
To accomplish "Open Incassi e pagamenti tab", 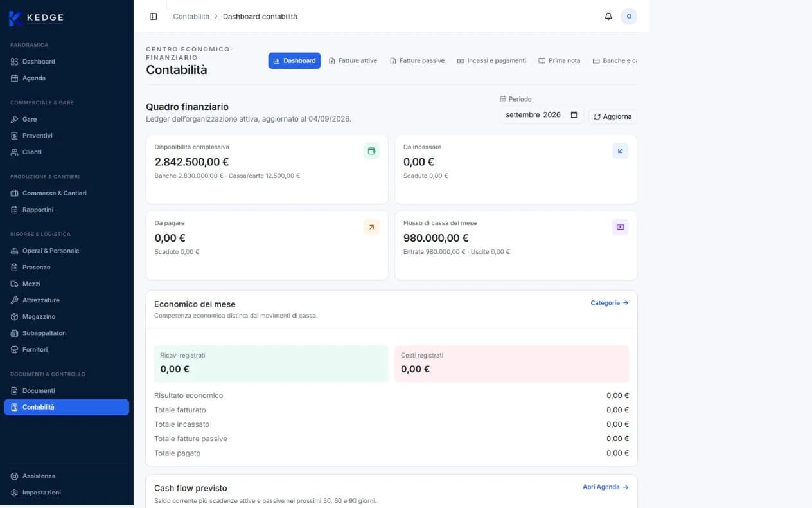I will tap(491, 60).
